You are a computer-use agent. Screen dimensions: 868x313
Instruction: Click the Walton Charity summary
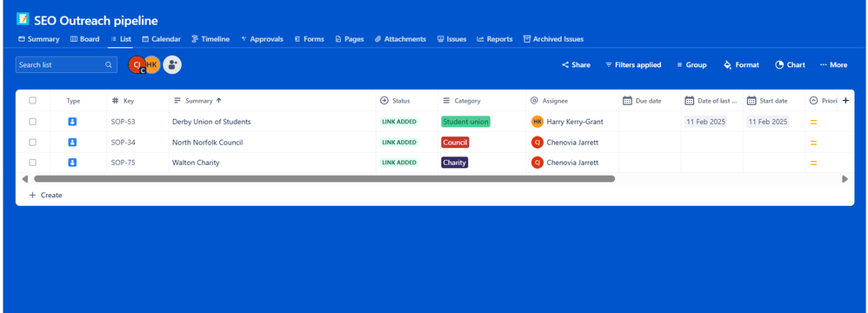tap(196, 163)
